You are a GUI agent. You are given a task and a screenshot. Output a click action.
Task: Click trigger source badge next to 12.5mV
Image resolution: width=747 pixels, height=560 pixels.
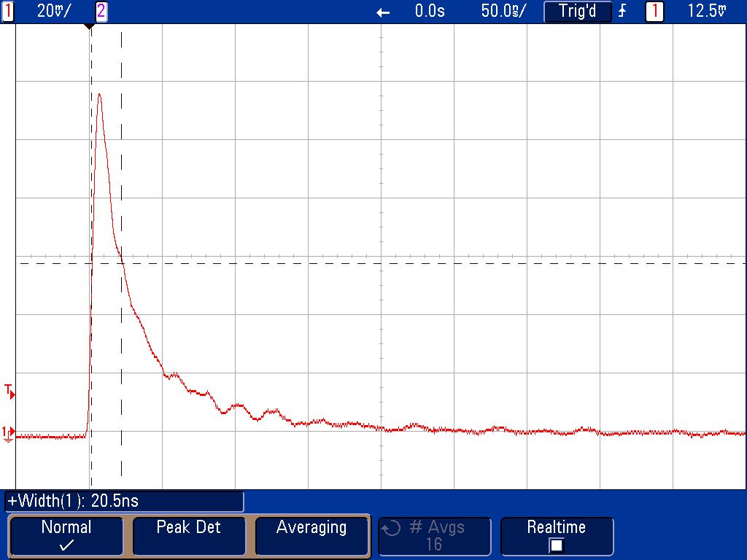point(654,11)
